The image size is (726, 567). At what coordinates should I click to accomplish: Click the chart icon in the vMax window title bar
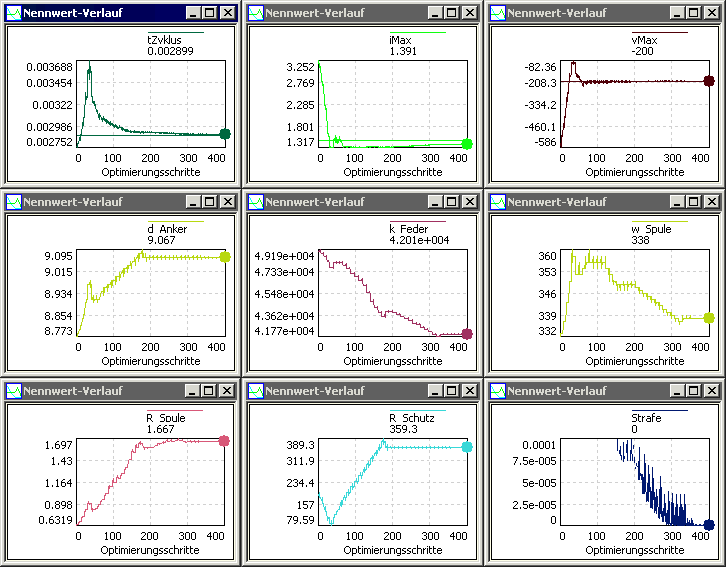(x=498, y=13)
